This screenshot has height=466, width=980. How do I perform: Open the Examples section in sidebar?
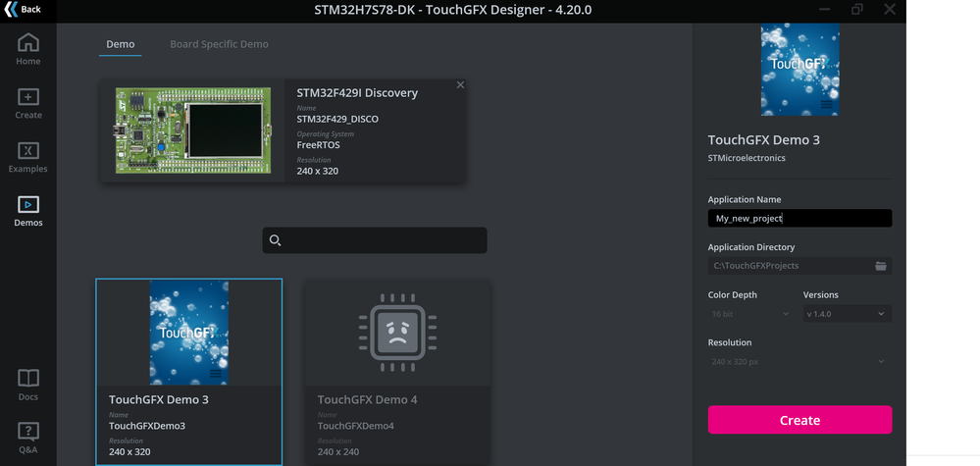(28, 157)
